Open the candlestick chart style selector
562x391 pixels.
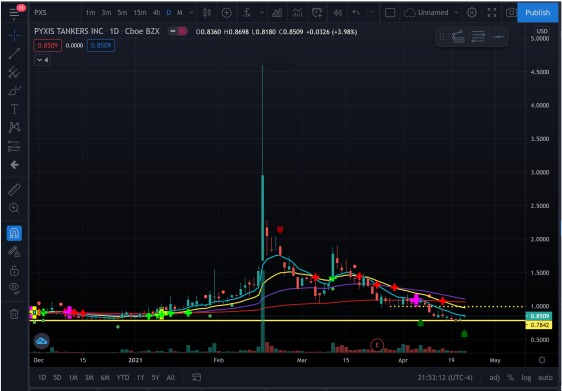[207, 13]
